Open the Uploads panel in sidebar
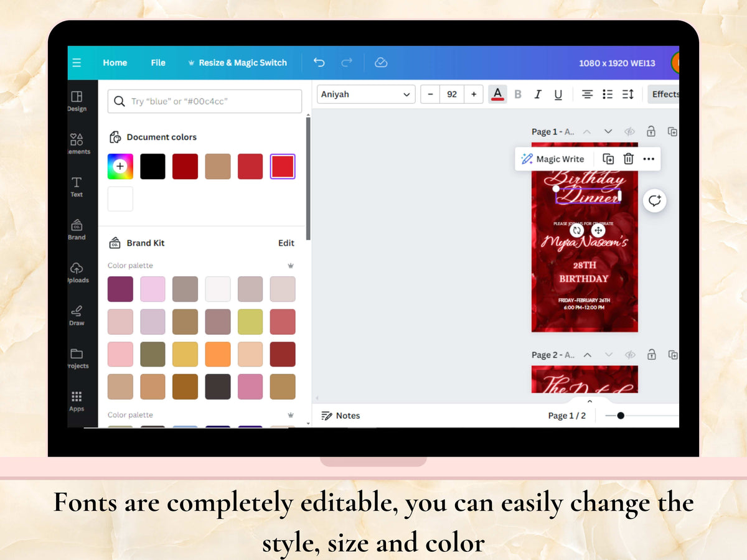This screenshot has height=560, width=747. (77, 273)
